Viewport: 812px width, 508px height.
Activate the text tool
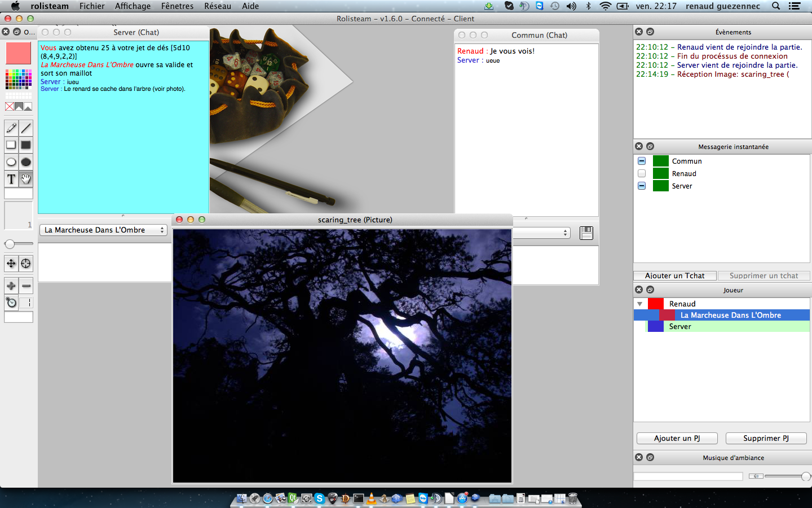[x=11, y=179]
